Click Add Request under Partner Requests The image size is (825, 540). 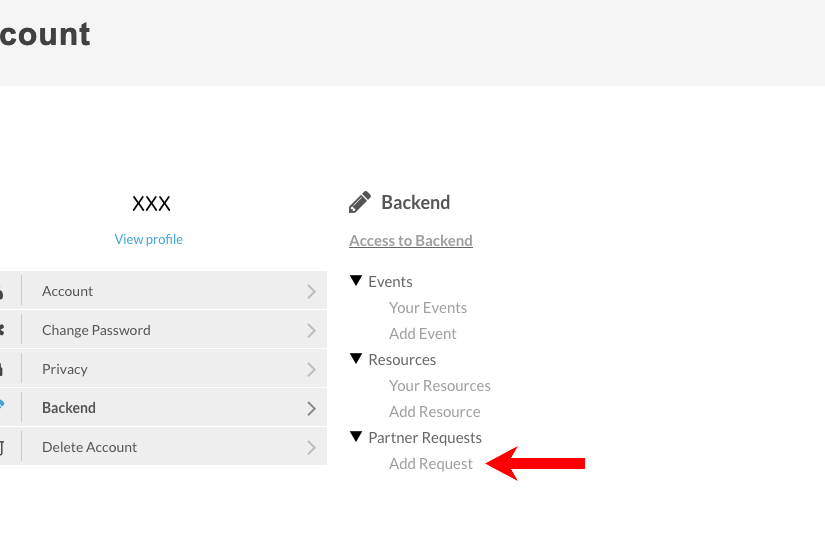pyautogui.click(x=431, y=464)
